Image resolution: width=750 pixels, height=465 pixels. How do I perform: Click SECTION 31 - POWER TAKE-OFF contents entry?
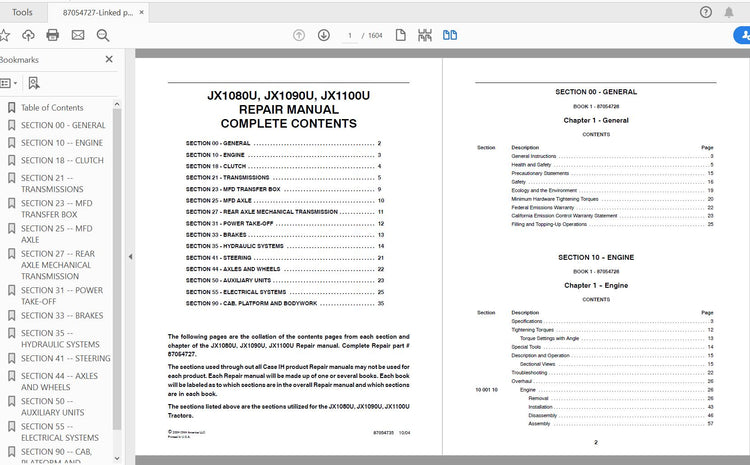285,224
